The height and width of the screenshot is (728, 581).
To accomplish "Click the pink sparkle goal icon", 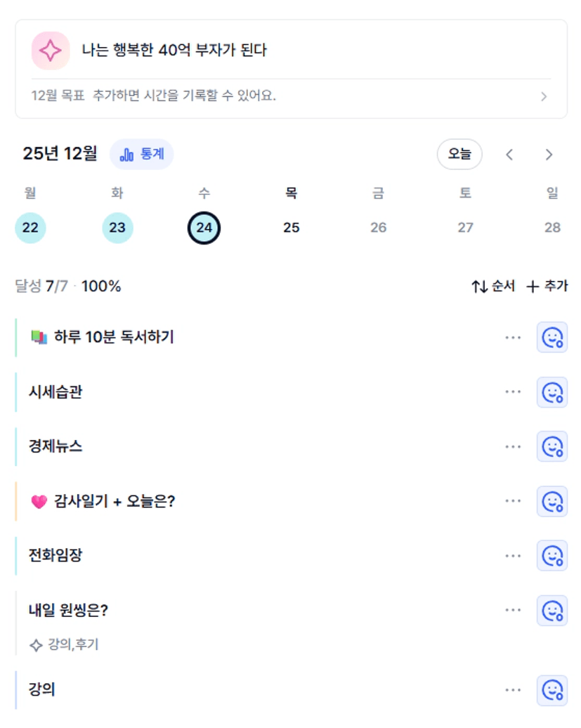I will coord(51,51).
